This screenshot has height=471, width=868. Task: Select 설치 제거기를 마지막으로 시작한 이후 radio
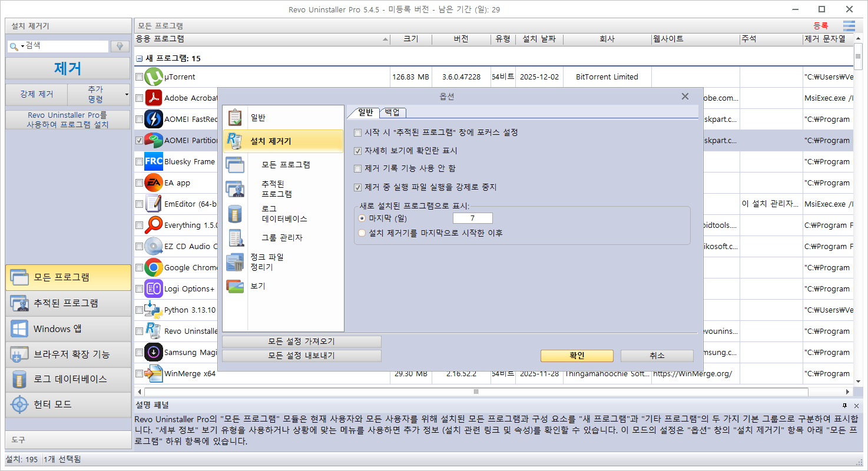point(362,233)
